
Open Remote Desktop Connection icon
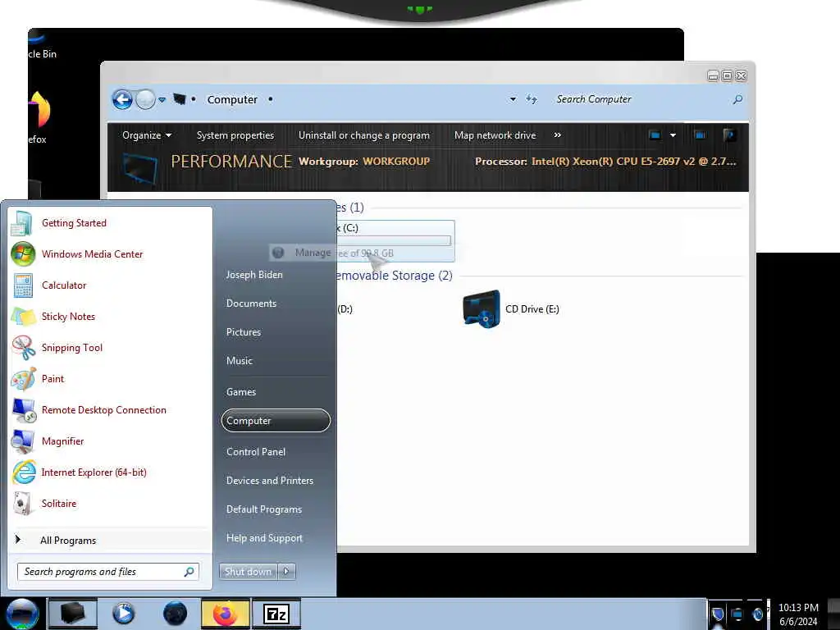pos(23,410)
